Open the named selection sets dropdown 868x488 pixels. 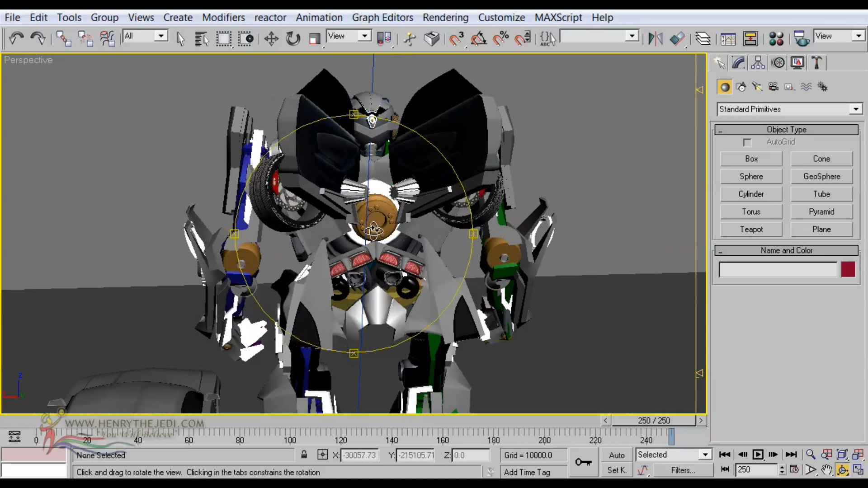click(599, 36)
